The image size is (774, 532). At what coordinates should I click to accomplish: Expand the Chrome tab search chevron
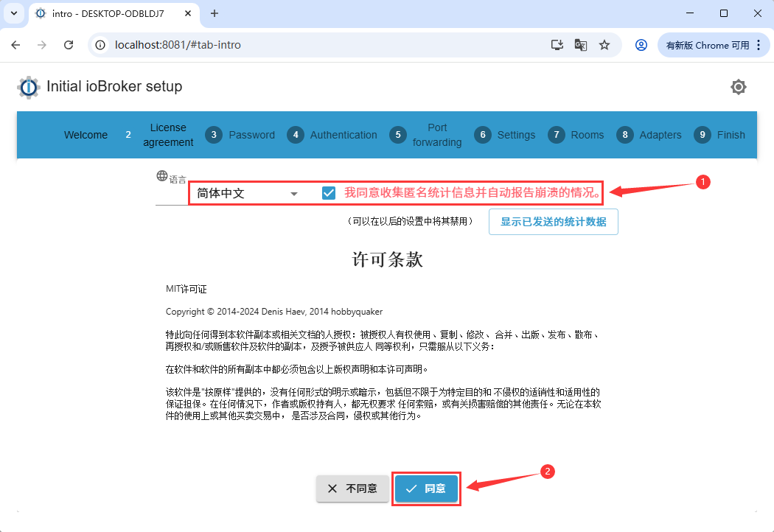point(13,13)
